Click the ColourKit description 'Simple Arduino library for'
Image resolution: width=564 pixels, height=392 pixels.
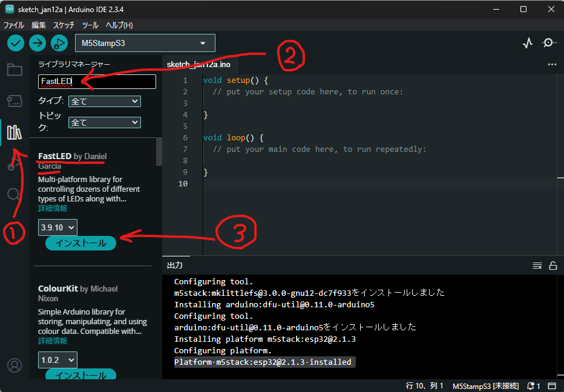coord(82,312)
